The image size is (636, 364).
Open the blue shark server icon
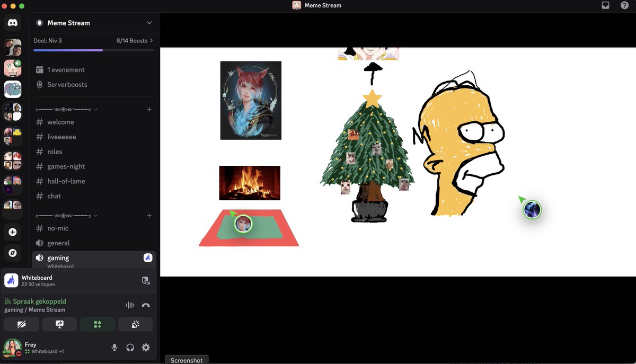pos(13,90)
